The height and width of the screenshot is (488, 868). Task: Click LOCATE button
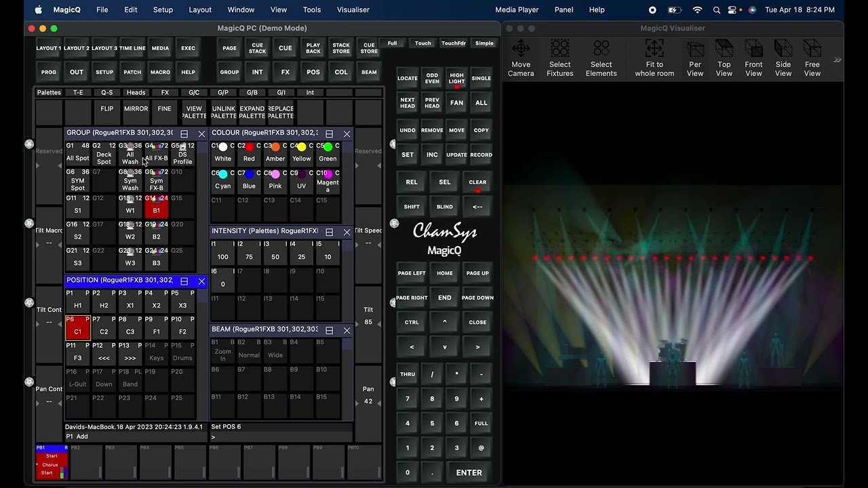click(408, 79)
